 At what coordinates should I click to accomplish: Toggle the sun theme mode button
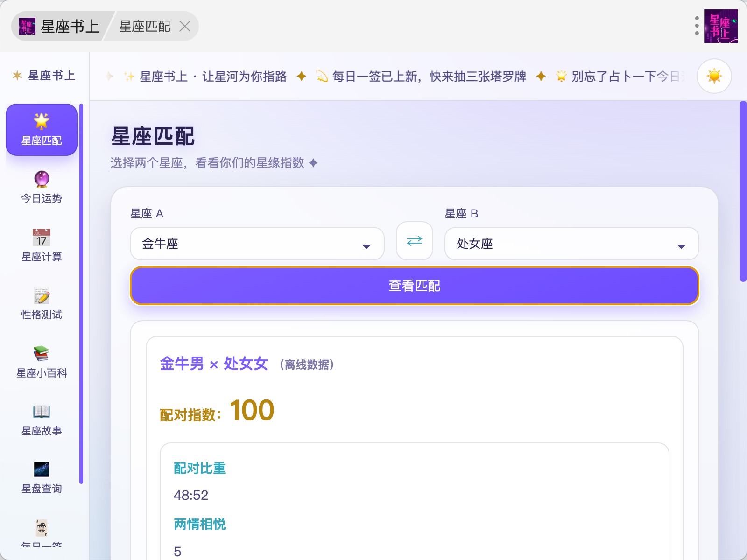click(714, 76)
